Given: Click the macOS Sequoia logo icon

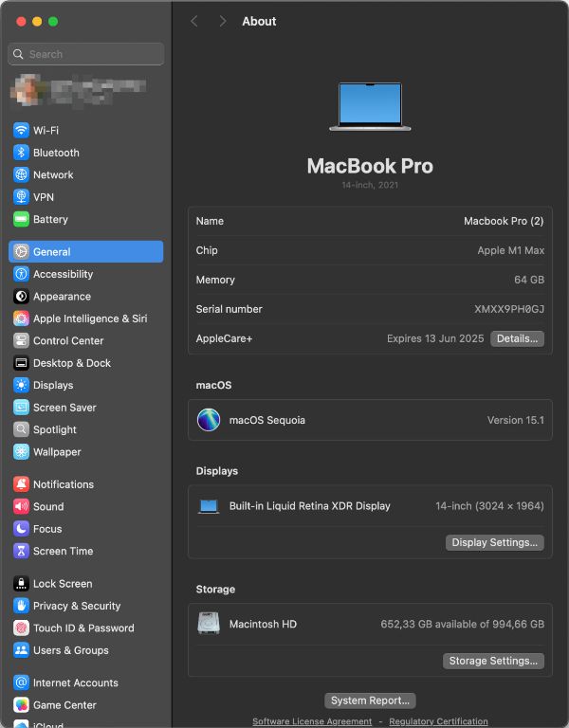Looking at the screenshot, I should click(209, 420).
